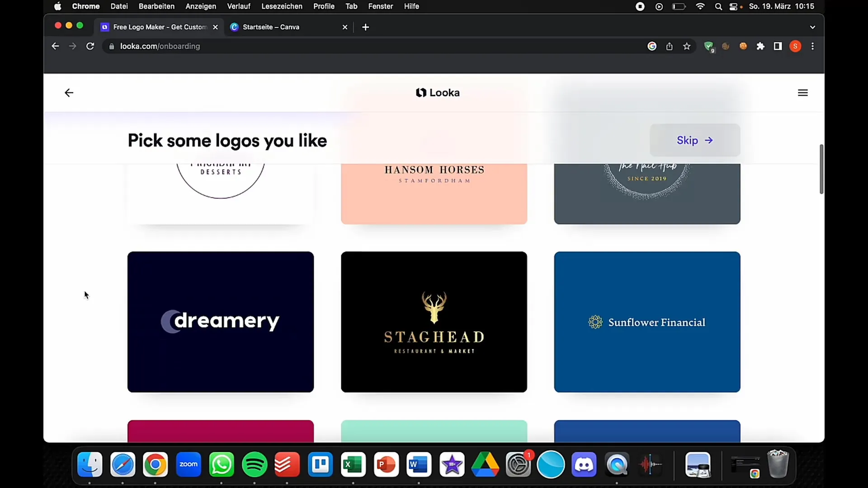Open the Profile menu
868x488 pixels.
[324, 6]
